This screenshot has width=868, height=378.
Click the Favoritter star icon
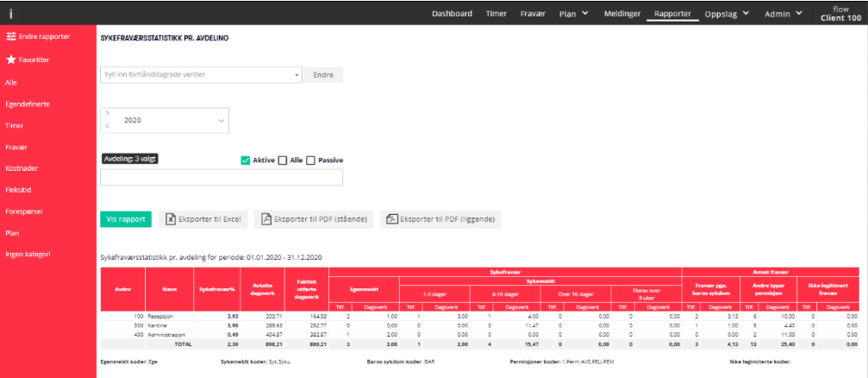click(10, 60)
